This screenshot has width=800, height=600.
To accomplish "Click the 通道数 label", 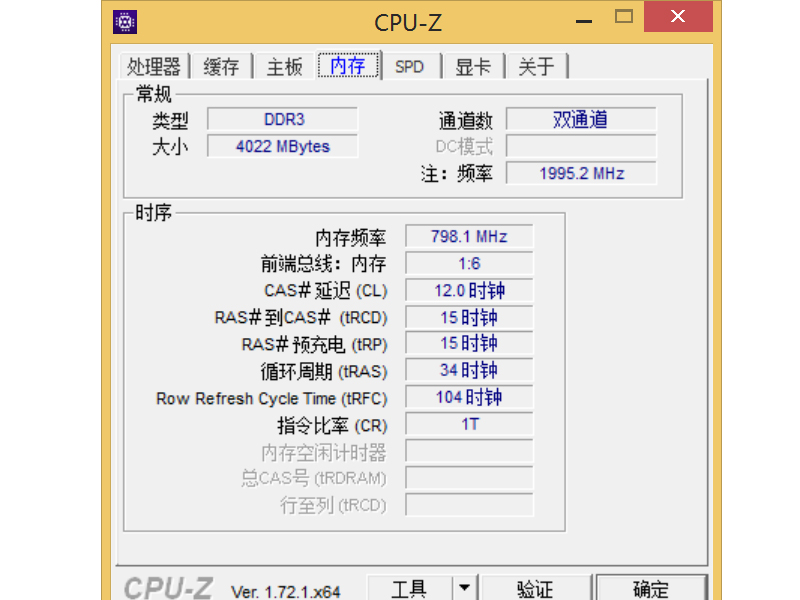I will tap(465, 120).
